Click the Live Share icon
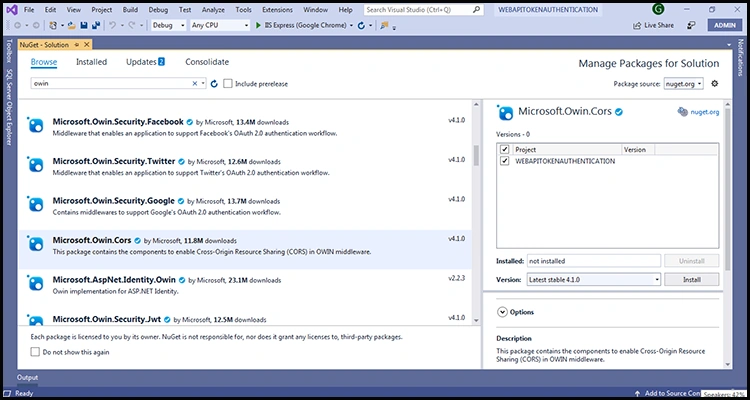The height and width of the screenshot is (400, 750). (x=637, y=25)
